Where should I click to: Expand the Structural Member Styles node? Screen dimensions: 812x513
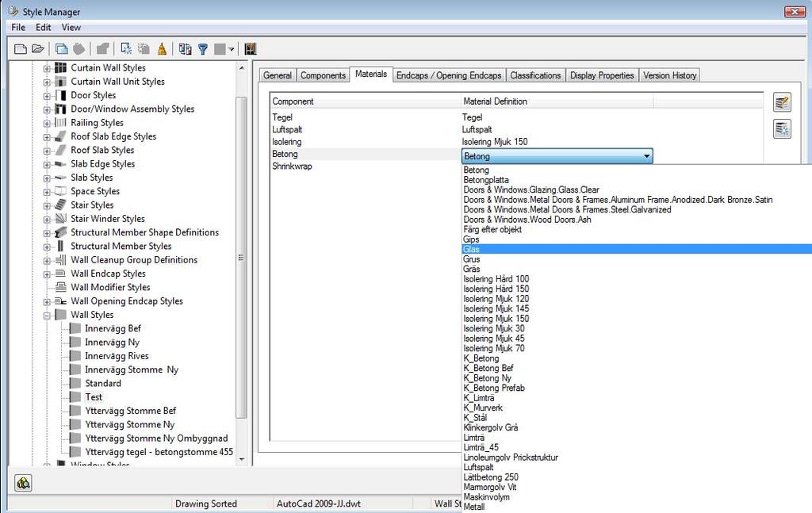47,247
